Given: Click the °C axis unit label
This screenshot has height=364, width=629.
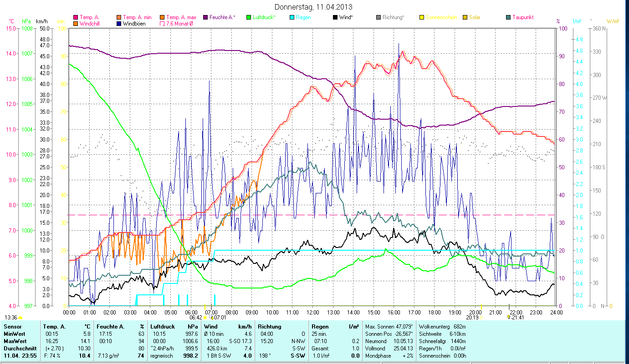Looking at the screenshot, I should [x=11, y=21].
